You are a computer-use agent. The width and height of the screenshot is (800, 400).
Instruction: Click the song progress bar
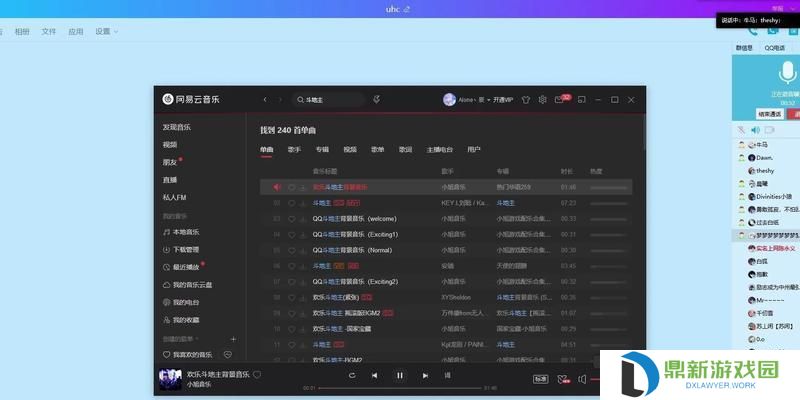pos(399,388)
